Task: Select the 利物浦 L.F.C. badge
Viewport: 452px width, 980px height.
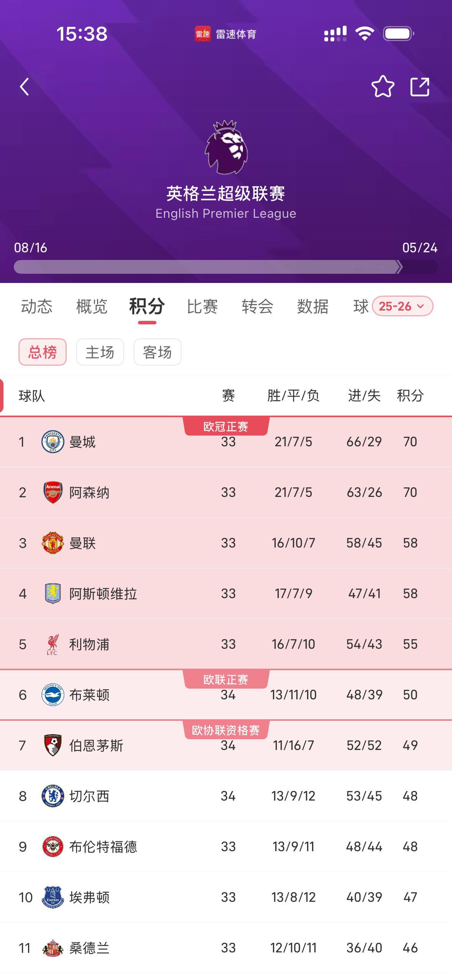Action: pyautogui.click(x=52, y=644)
